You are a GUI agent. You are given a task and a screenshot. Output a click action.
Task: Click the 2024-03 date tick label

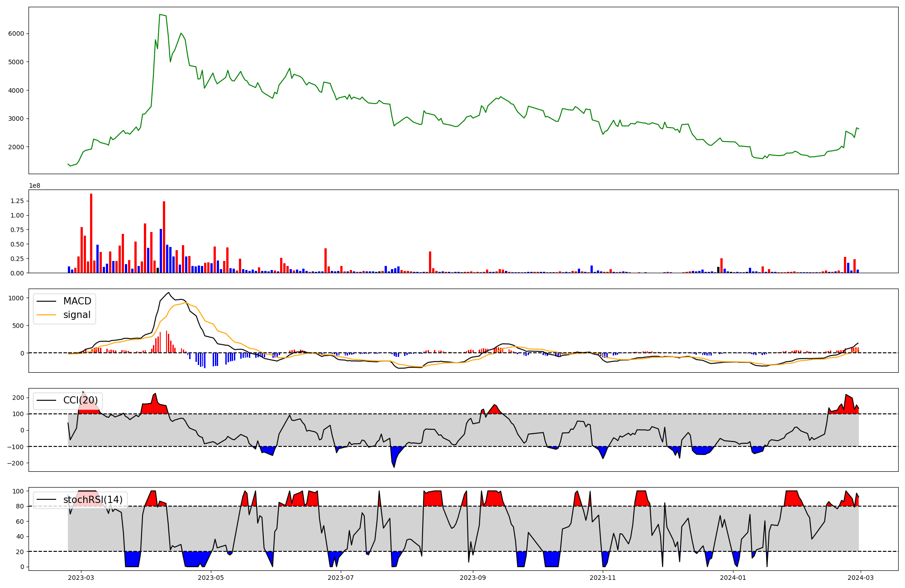click(860, 578)
